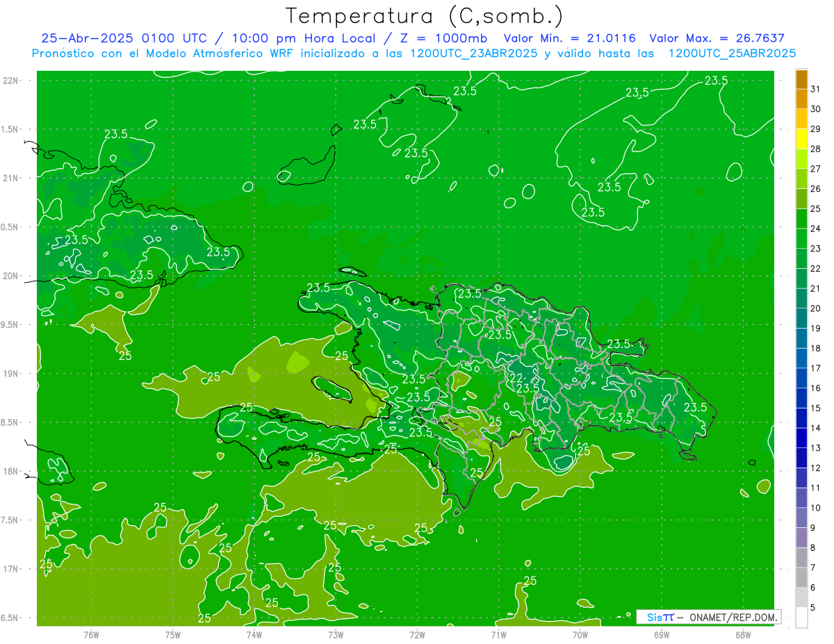Click the '74W' longitude axis label
Viewport: 834px width, 644px height.
click(254, 634)
